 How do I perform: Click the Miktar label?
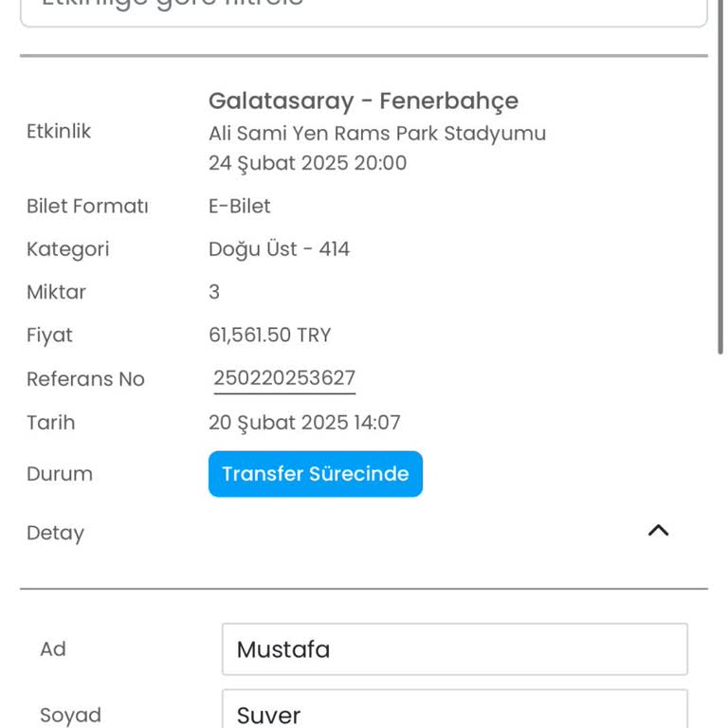point(56,292)
